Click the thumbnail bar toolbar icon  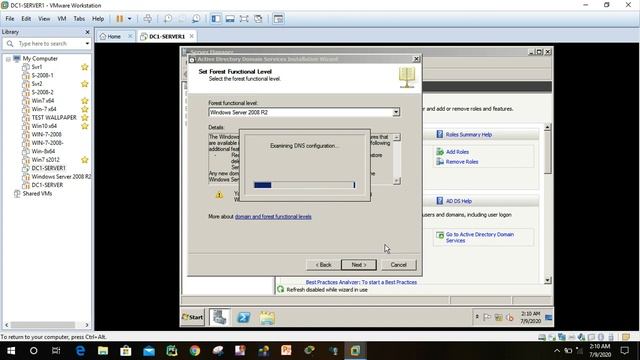230,19
